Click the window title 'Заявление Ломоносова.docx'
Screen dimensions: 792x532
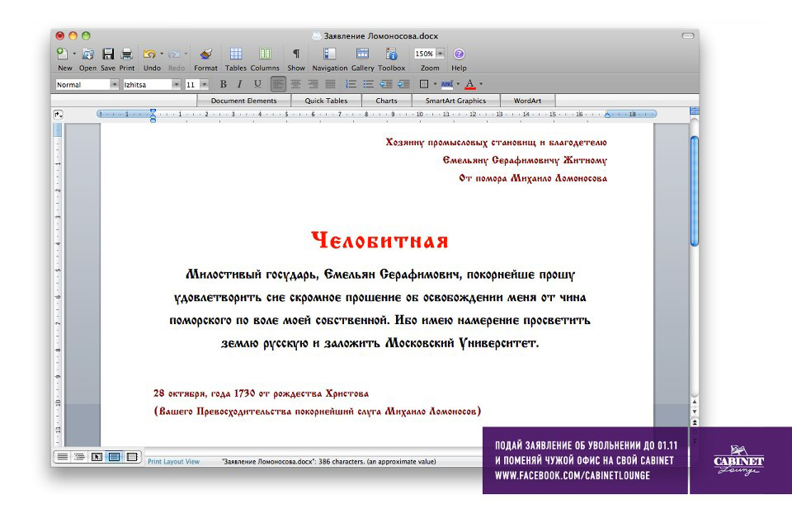coord(381,35)
